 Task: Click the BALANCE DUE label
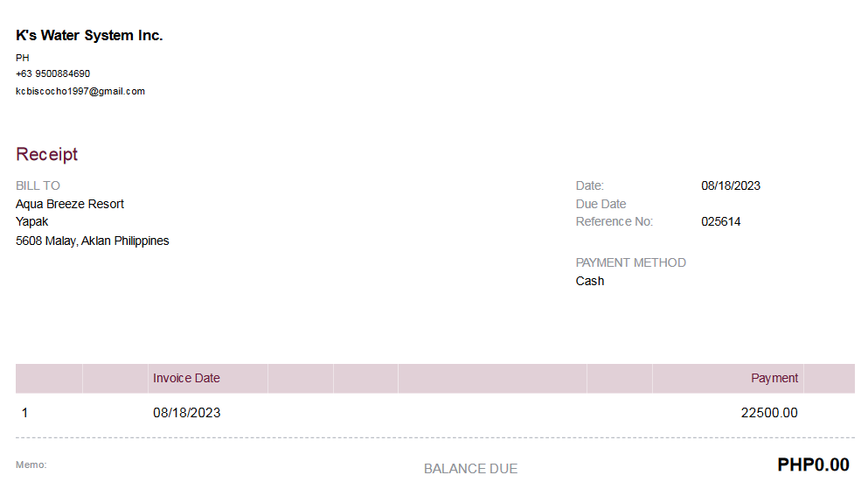470,469
